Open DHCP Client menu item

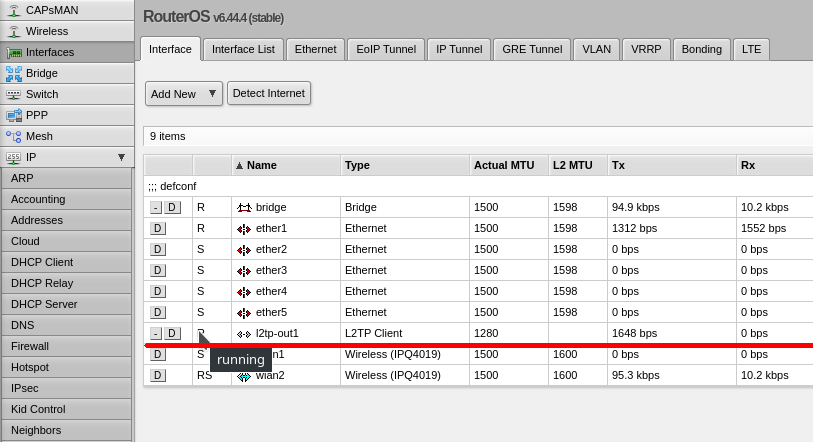tap(66, 263)
